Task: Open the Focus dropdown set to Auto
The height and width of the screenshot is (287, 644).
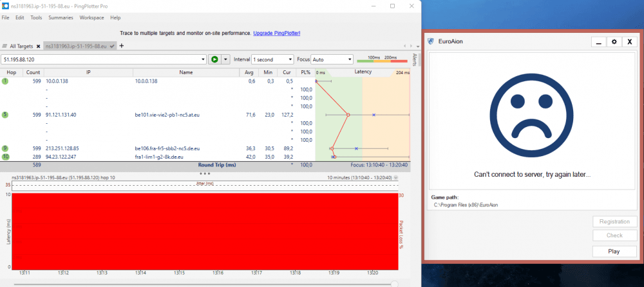Action: tap(350, 59)
